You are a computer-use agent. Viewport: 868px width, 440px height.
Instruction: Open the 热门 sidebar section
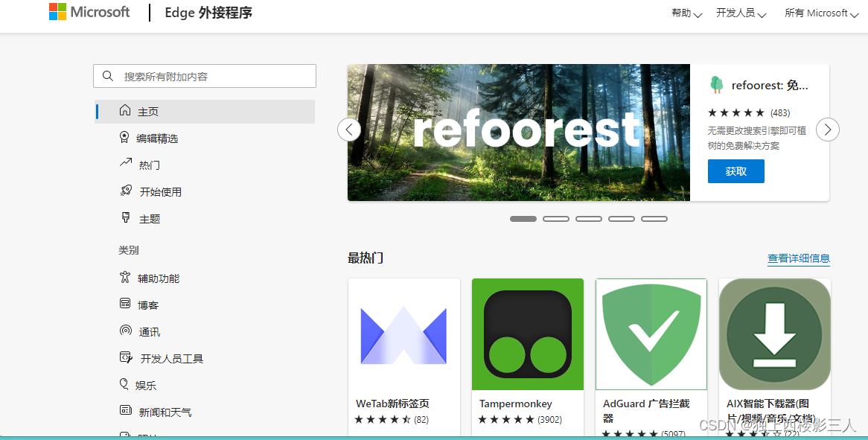(149, 165)
